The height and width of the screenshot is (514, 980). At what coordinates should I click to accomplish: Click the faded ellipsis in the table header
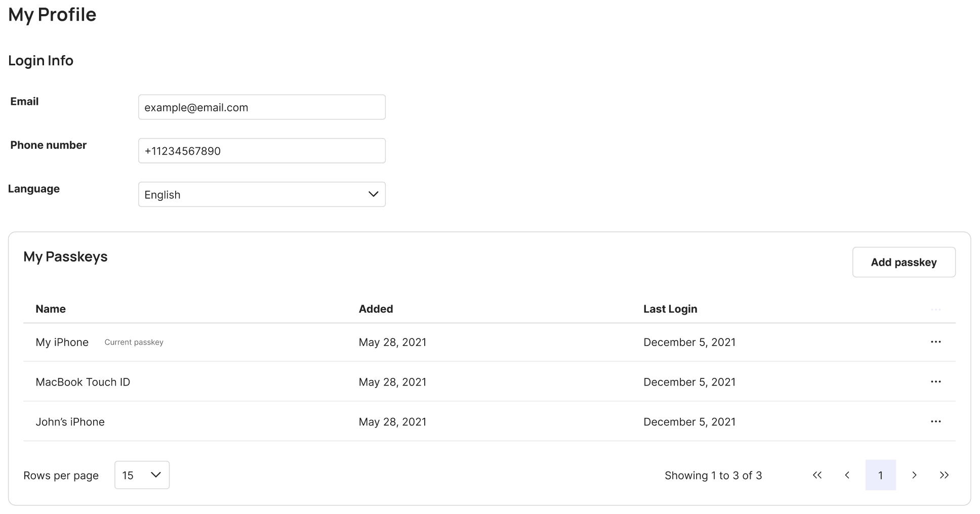pos(935,309)
